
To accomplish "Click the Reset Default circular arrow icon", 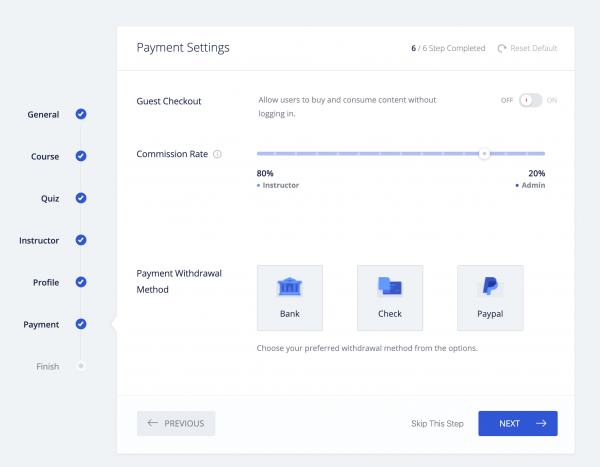I will [501, 48].
